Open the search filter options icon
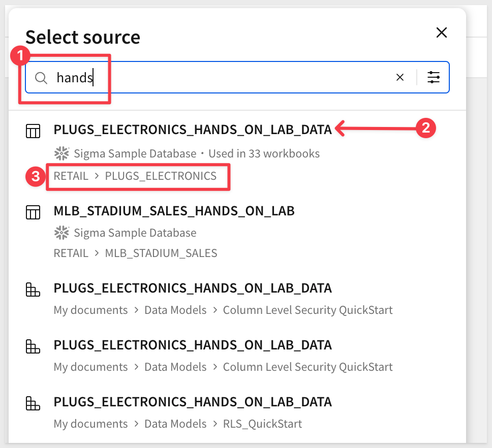 [x=433, y=77]
